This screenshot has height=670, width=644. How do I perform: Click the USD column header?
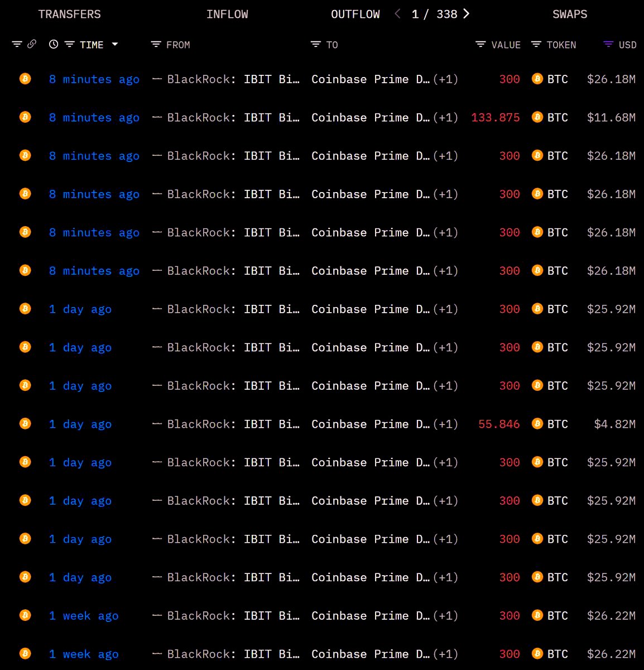click(x=628, y=45)
